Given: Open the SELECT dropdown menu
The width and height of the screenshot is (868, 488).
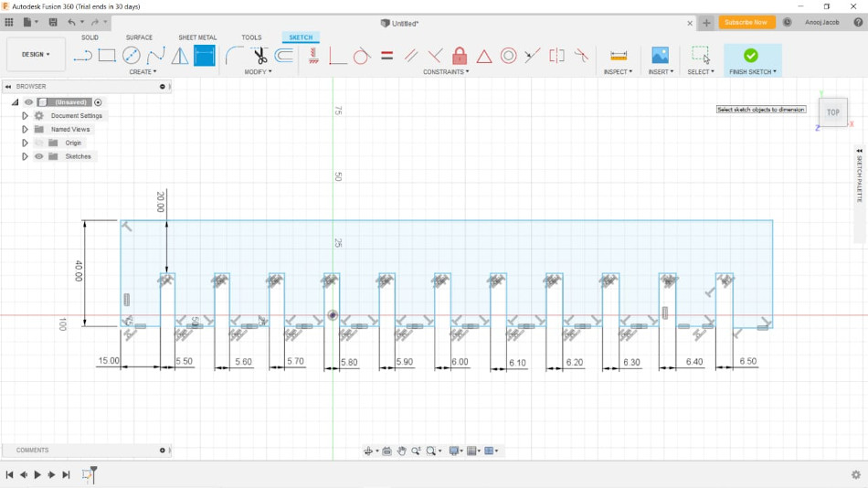Looking at the screenshot, I should click(x=701, y=72).
